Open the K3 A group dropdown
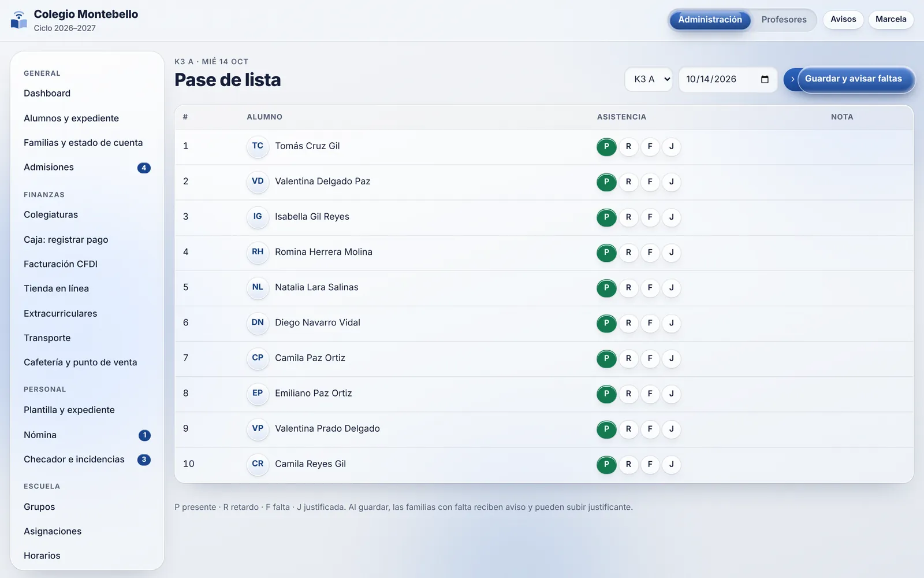Viewport: 924px width, 578px height. (649, 80)
